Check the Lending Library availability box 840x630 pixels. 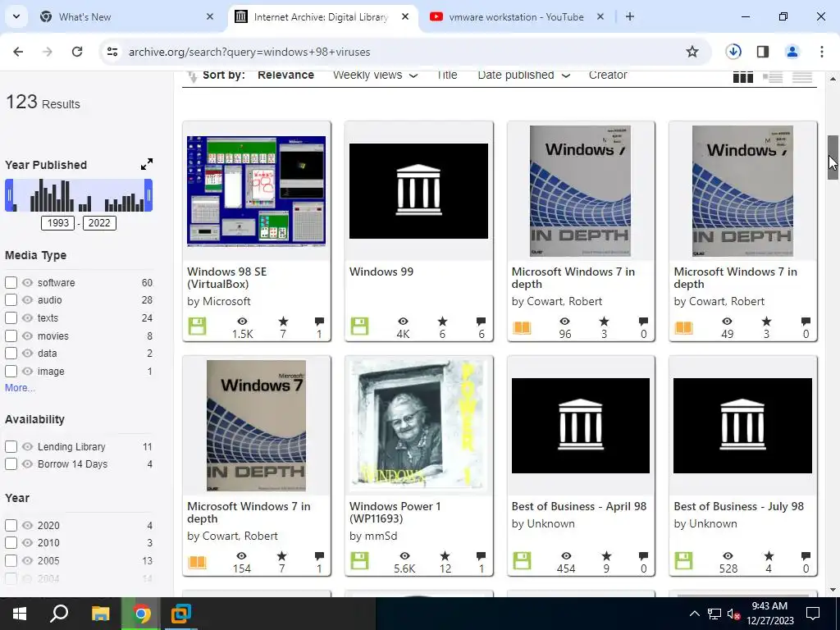[x=11, y=446]
